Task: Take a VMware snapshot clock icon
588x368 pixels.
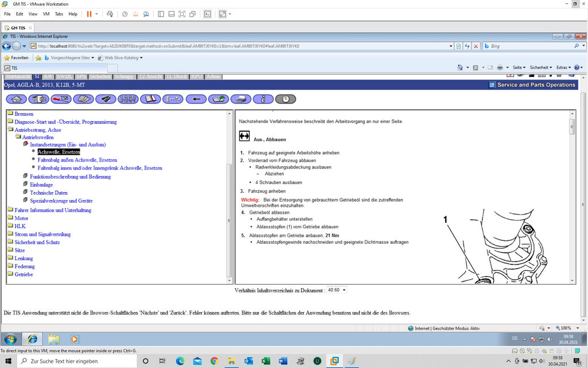Action: tap(125, 14)
